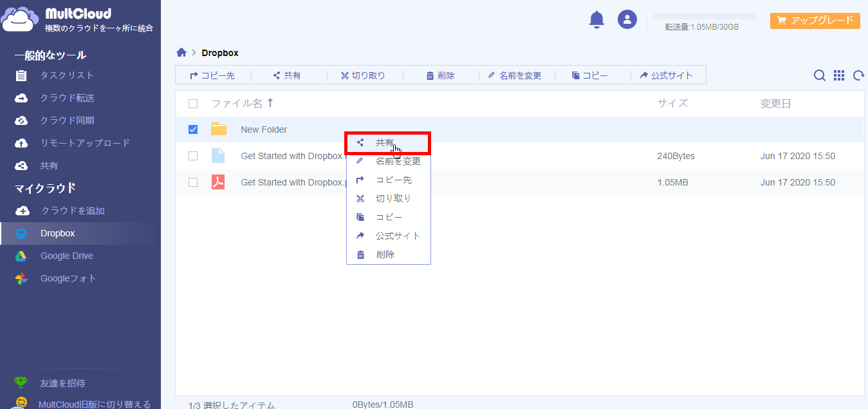Check the Get Started 240Bytes file checkbox
The image size is (868, 409).
pyautogui.click(x=193, y=156)
